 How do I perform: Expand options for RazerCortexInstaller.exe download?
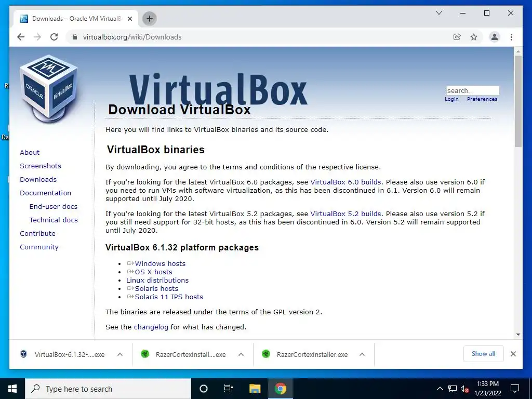coord(362,354)
